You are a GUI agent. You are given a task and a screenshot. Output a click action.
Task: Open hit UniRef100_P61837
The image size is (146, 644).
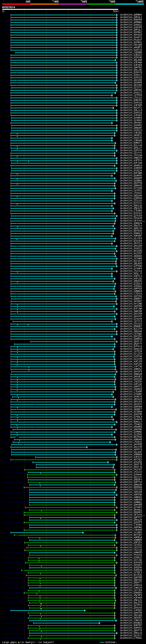(x=131, y=40)
